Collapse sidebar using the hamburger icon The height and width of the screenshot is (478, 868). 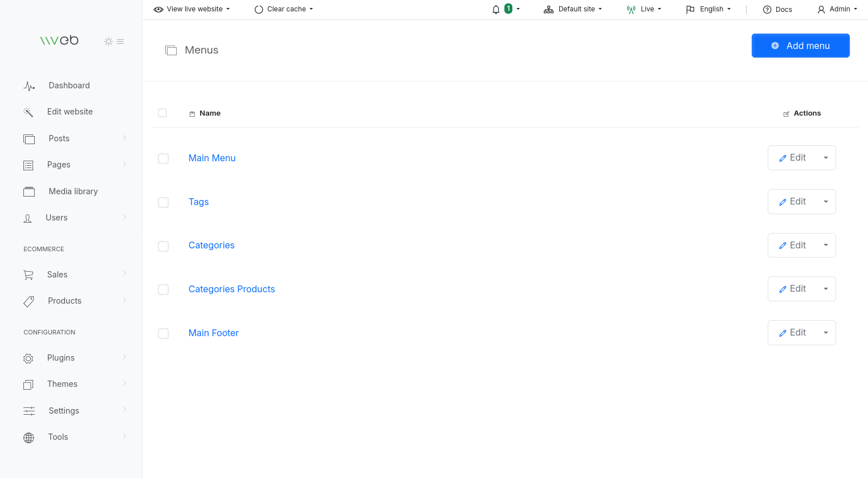120,42
